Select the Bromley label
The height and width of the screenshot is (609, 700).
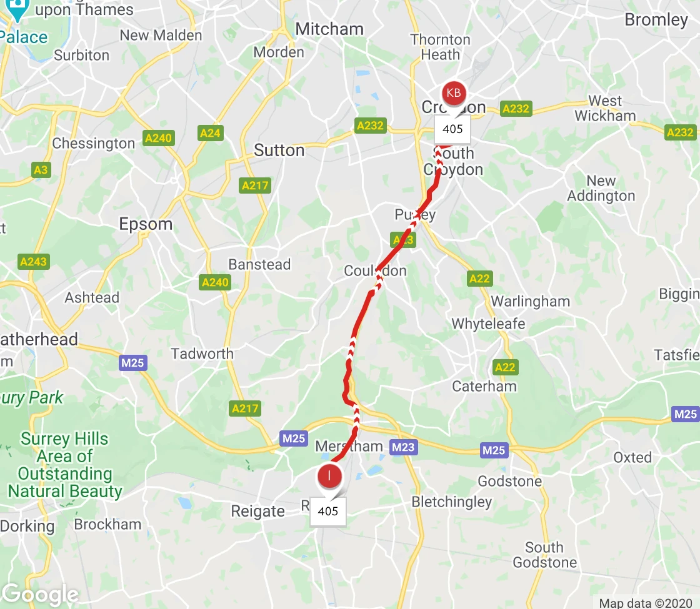(656, 19)
